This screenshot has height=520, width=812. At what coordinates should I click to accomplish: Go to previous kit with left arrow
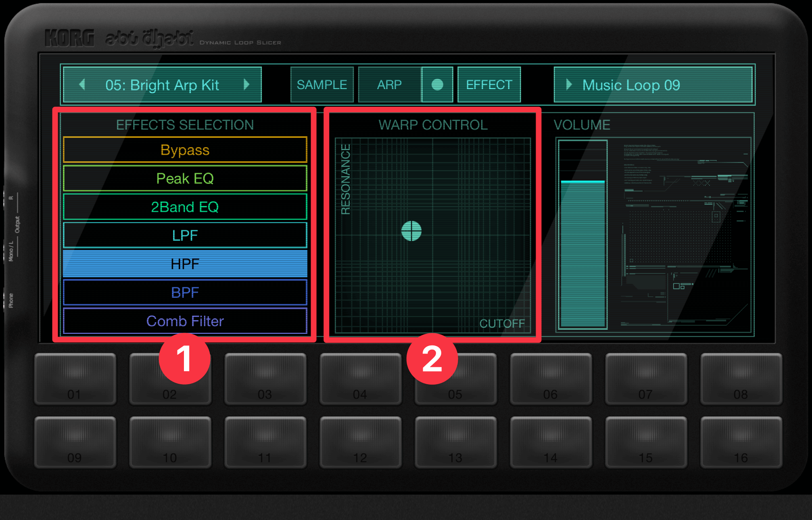(x=82, y=85)
